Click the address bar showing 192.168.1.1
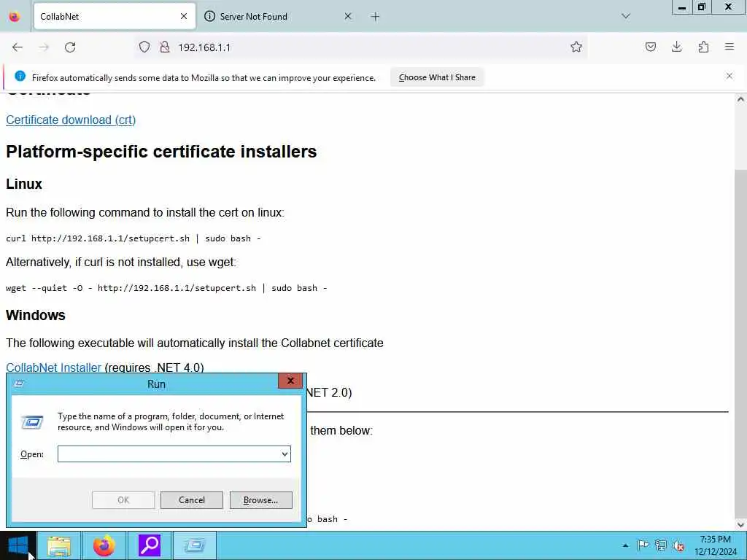The width and height of the screenshot is (747, 560). click(362, 47)
